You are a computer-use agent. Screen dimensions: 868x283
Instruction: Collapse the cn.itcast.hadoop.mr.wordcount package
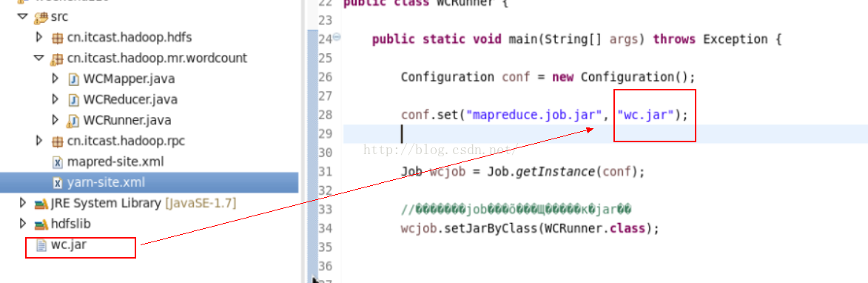click(x=38, y=58)
